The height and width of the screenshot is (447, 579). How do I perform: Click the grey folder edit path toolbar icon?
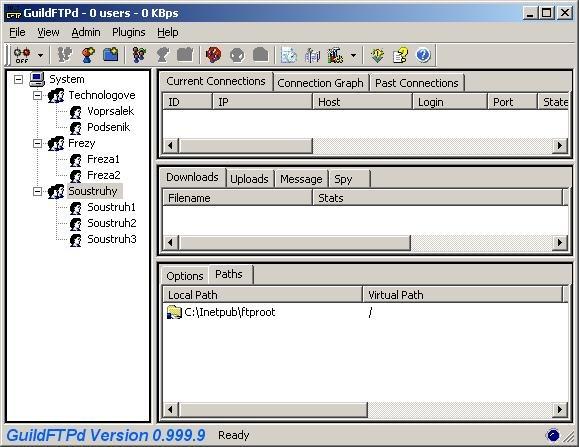click(185, 55)
